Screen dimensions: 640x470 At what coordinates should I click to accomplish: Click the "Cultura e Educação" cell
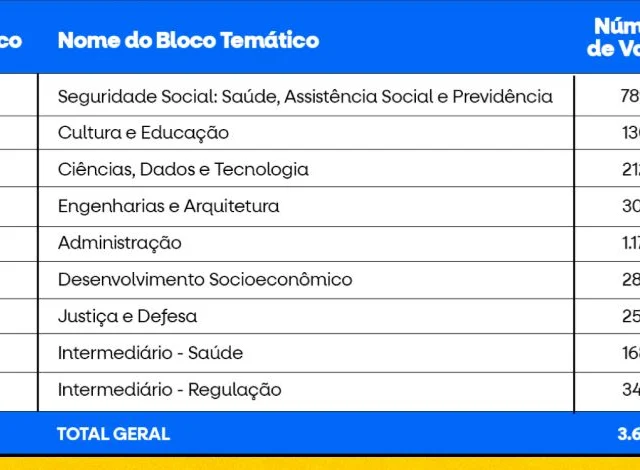pos(143,133)
